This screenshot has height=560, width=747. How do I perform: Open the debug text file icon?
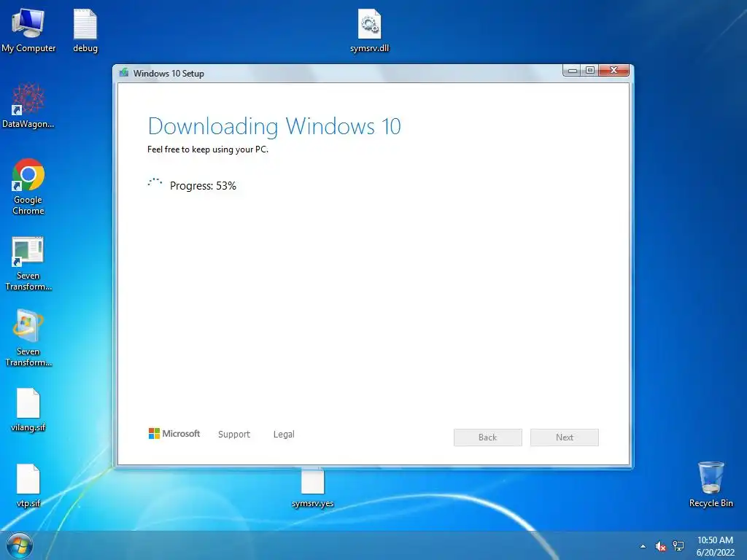pos(85,30)
